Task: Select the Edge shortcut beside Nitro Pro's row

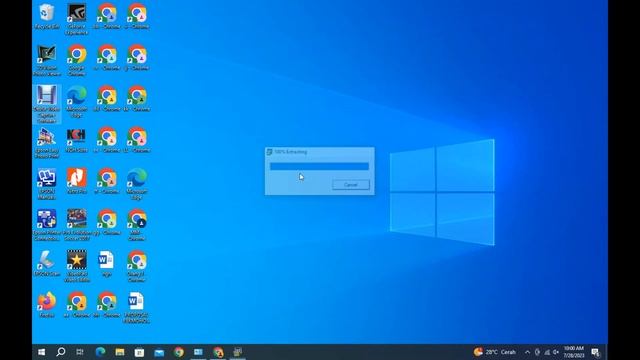Action: pyautogui.click(x=136, y=184)
